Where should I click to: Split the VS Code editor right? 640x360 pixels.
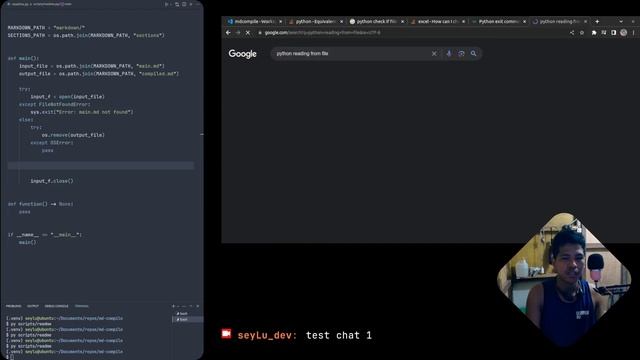coord(184,4)
